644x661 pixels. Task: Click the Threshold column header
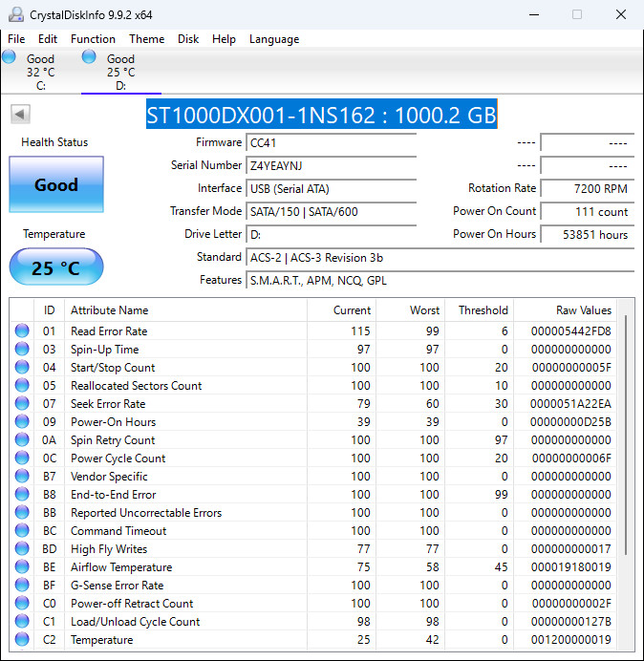(x=479, y=310)
